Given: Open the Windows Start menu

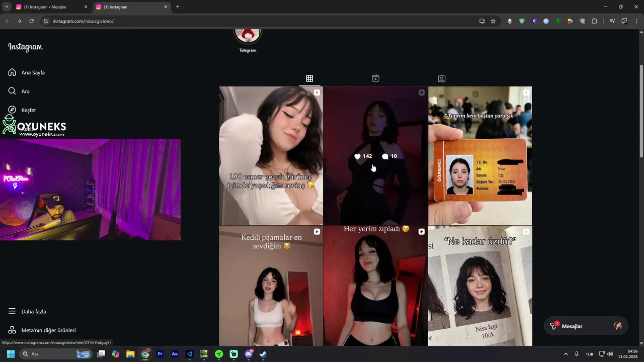Looking at the screenshot, I should (11, 354).
